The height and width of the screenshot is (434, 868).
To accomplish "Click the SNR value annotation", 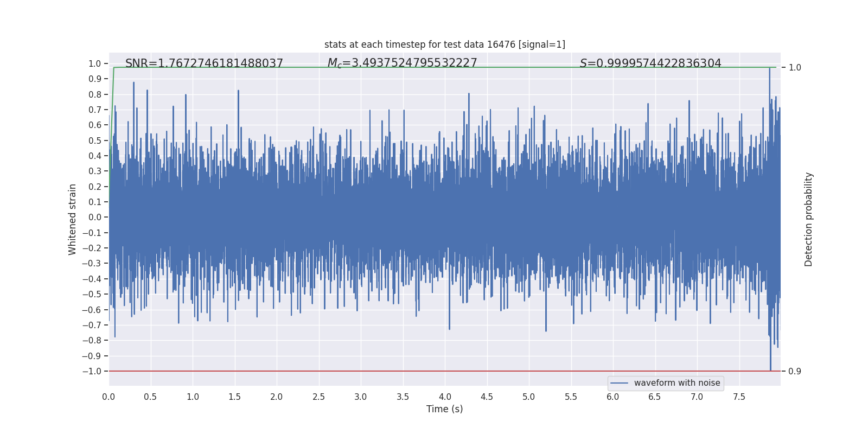I will (204, 63).
